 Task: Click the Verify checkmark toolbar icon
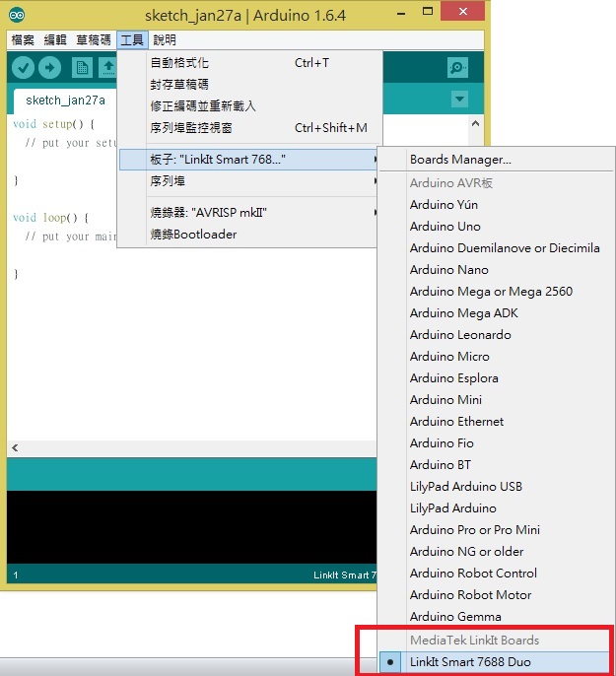[x=23, y=68]
